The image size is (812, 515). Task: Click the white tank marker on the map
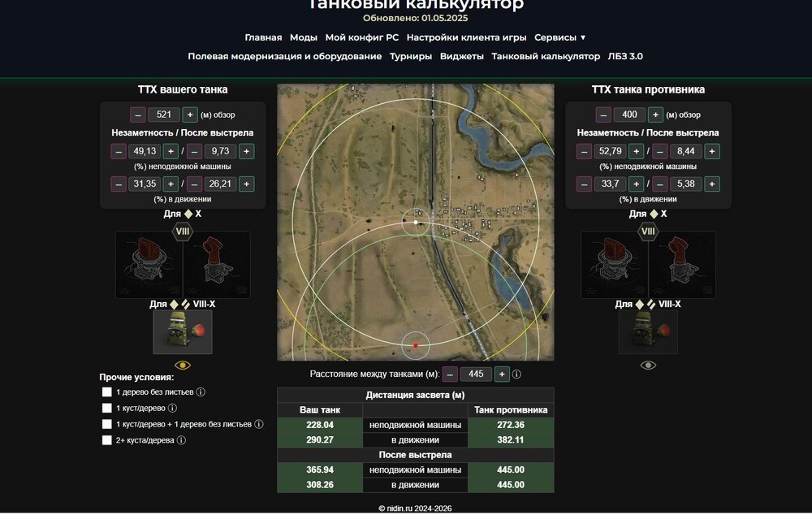(415, 222)
